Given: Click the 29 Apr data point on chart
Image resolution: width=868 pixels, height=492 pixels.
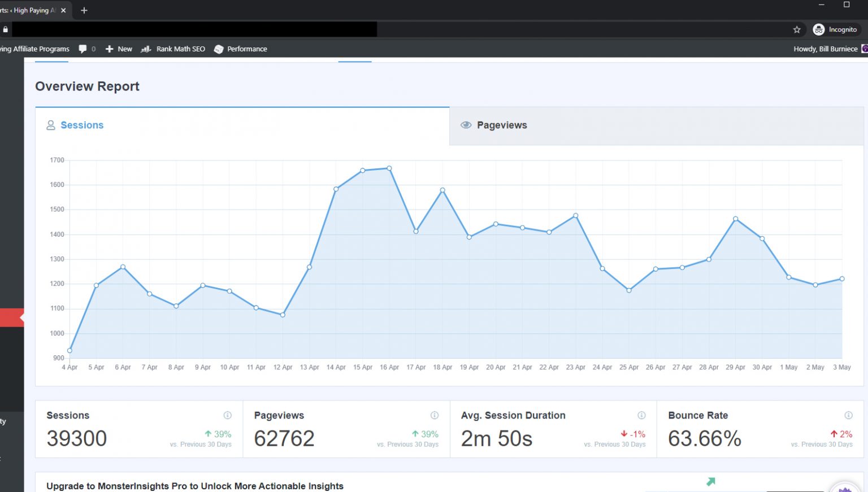Looking at the screenshot, I should pos(735,219).
